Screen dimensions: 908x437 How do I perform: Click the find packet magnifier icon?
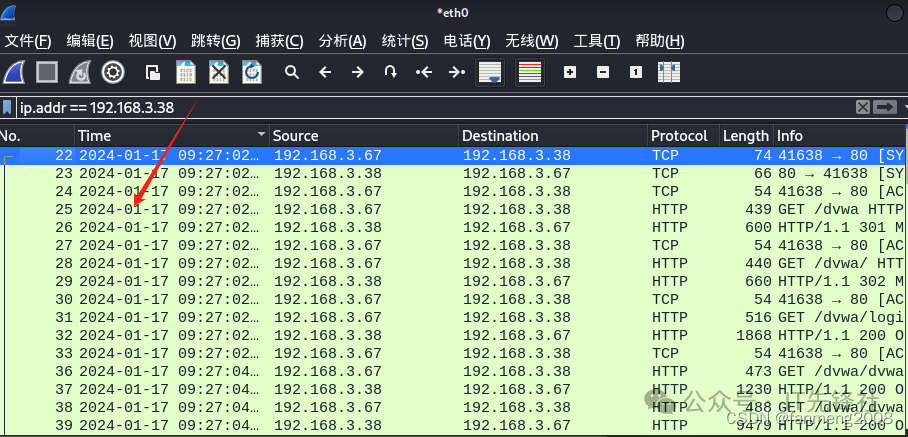pos(292,72)
